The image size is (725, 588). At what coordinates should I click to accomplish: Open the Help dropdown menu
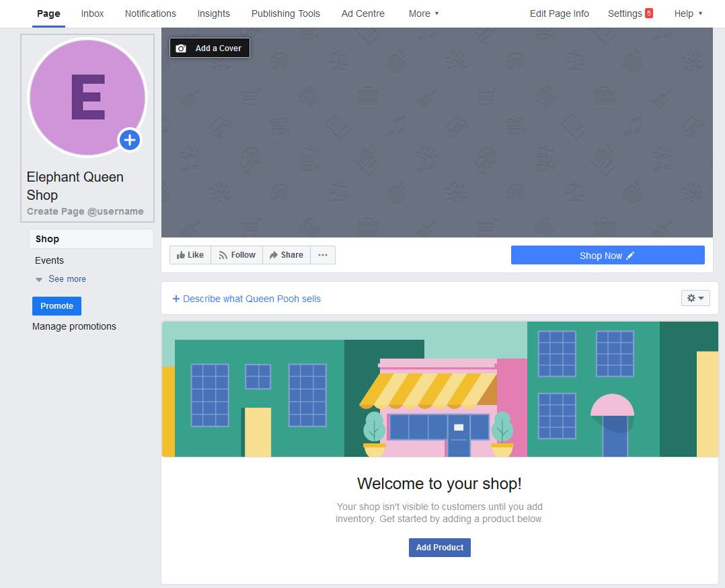click(x=688, y=13)
